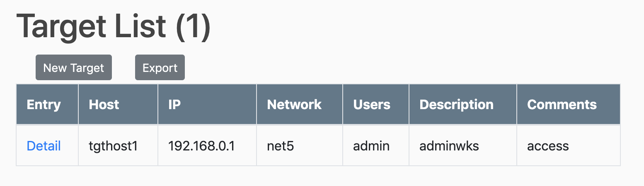Select the admin users cell
This screenshot has height=186, width=644.
(x=371, y=146)
